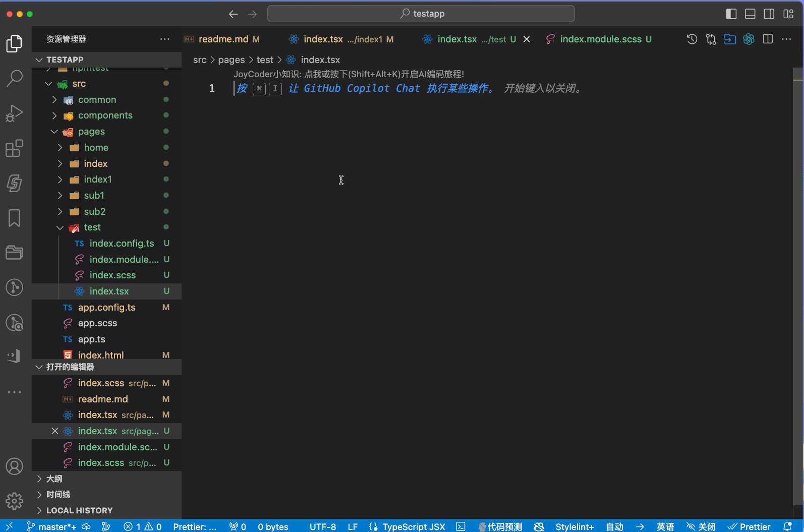Collapse the pages folder
This screenshot has height=532, width=804.
click(x=106, y=132)
